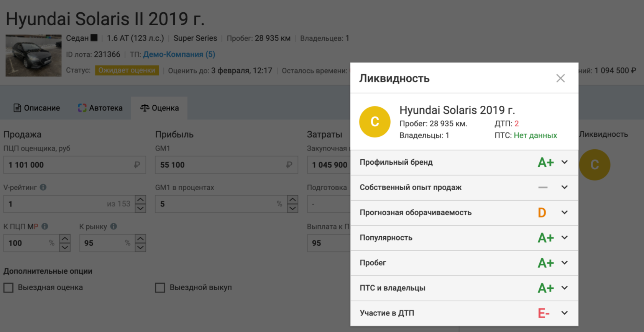
Task: Click the black color swatch beside Седан
Action: 94,38
